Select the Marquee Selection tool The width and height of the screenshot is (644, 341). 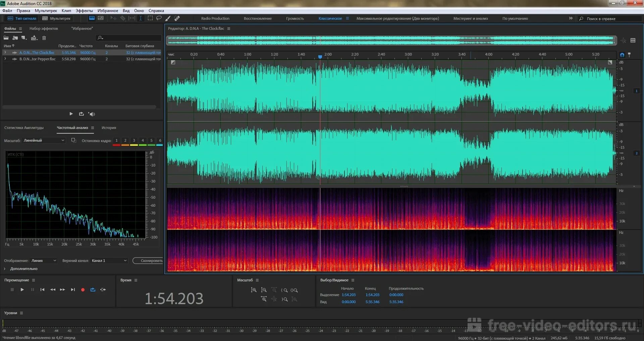pos(150,18)
